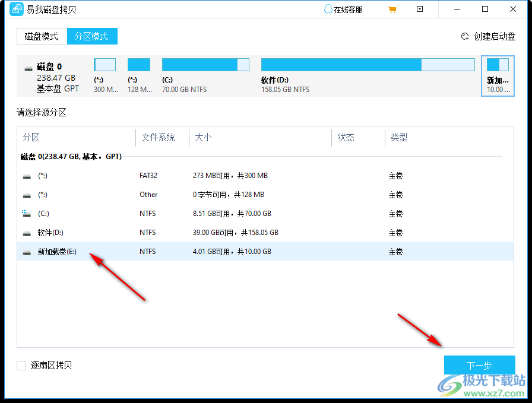This screenshot has width=532, height=403.
Task: Open online customer service via QQ icon
Action: click(328, 9)
